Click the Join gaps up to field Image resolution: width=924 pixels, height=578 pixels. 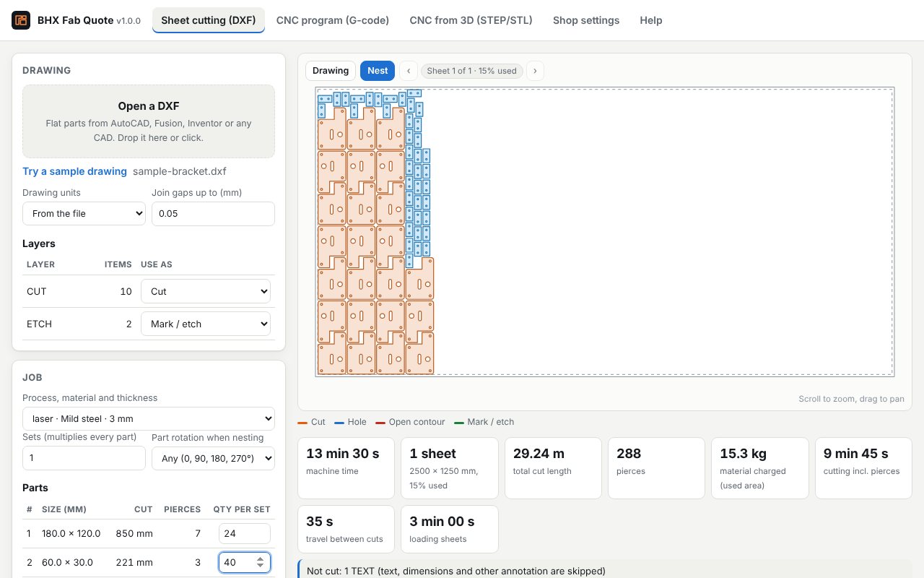213,214
